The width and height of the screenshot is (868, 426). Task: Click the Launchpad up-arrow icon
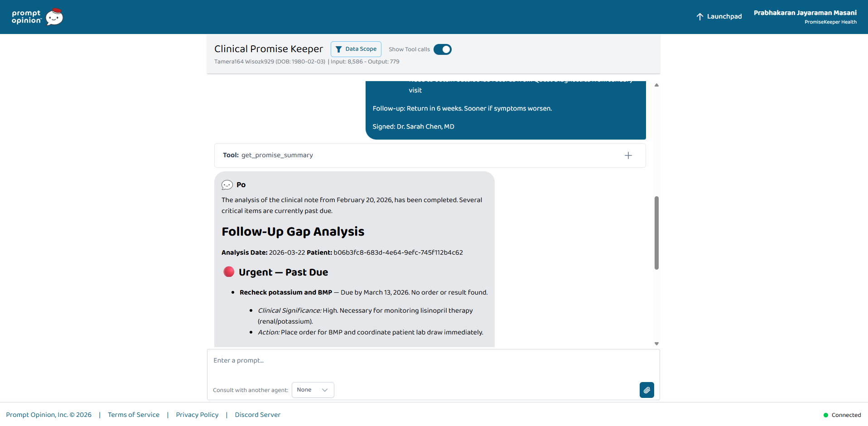(700, 17)
